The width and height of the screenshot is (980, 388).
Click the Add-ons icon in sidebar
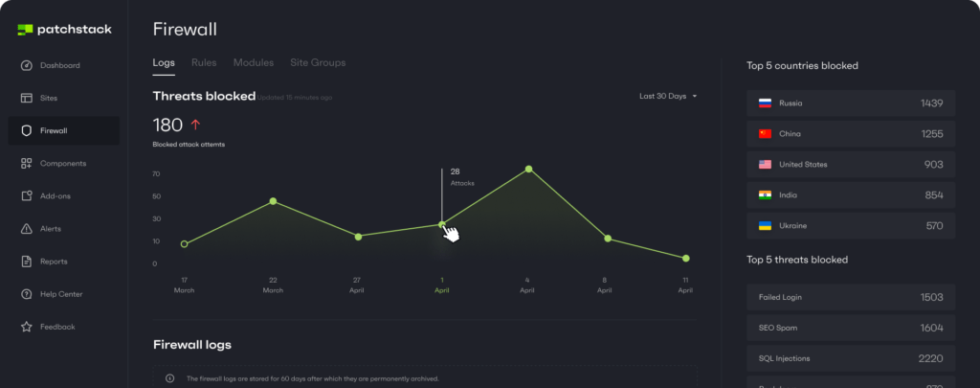[27, 196]
